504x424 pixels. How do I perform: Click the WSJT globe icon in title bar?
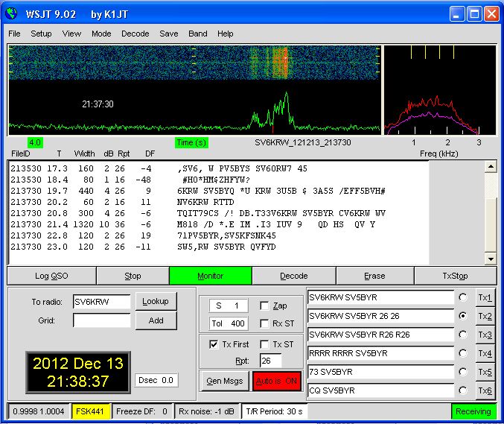pyautogui.click(x=12, y=14)
